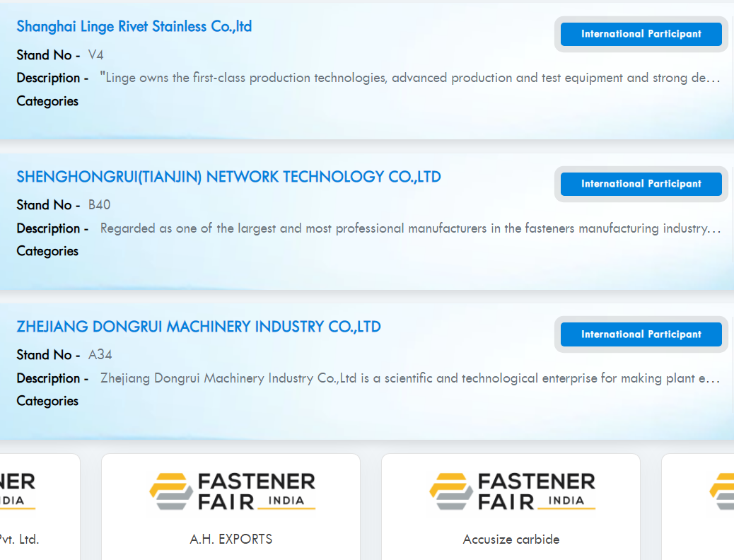The width and height of the screenshot is (734, 560).
Task: Open ZHEJIANG DONGRUI MACHINERY INDUSTRY CO.,LTD listing
Action: (199, 327)
